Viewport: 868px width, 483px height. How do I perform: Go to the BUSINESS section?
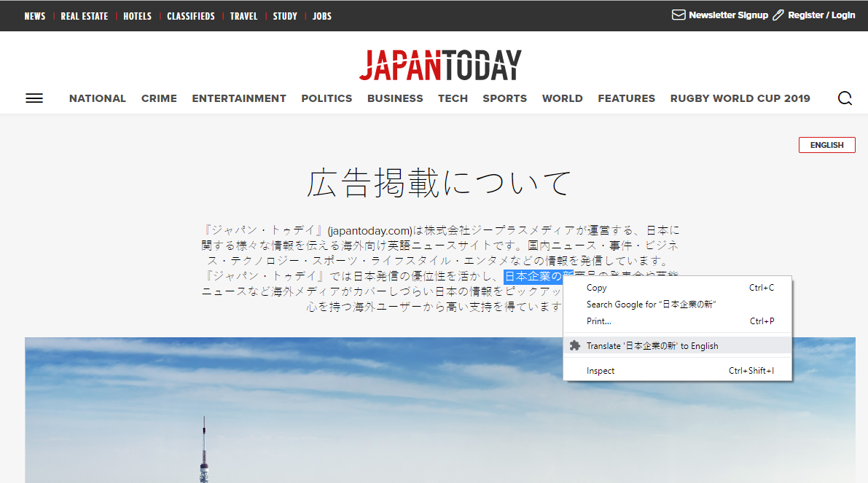click(x=395, y=98)
